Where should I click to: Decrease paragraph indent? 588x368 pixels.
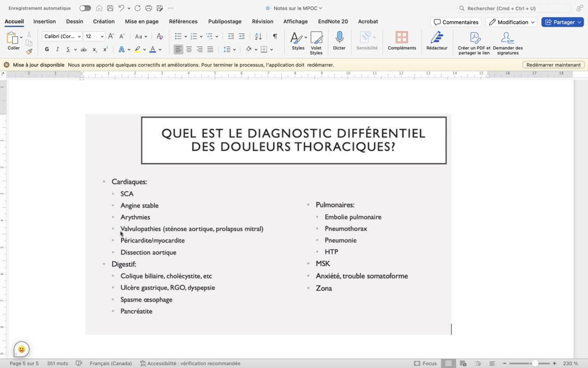[x=231, y=36]
